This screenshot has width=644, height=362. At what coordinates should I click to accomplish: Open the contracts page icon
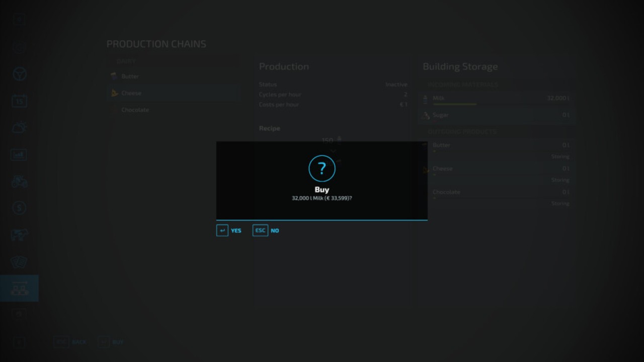tap(19, 261)
